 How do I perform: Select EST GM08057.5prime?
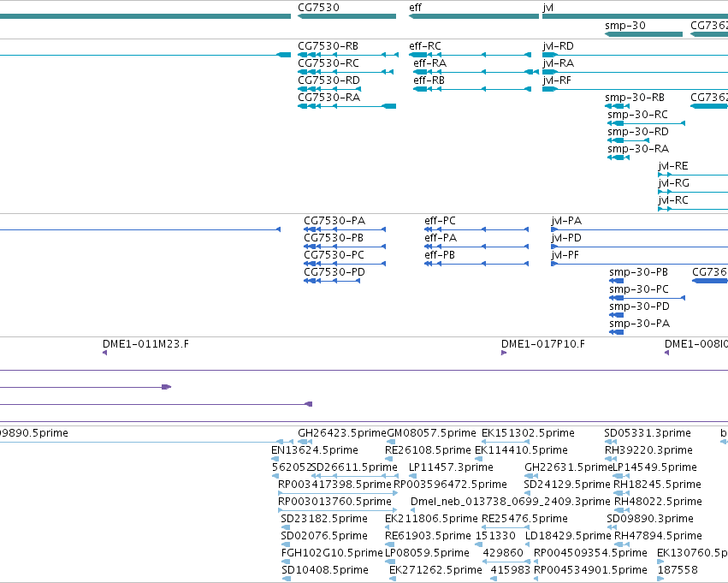[x=392, y=442]
